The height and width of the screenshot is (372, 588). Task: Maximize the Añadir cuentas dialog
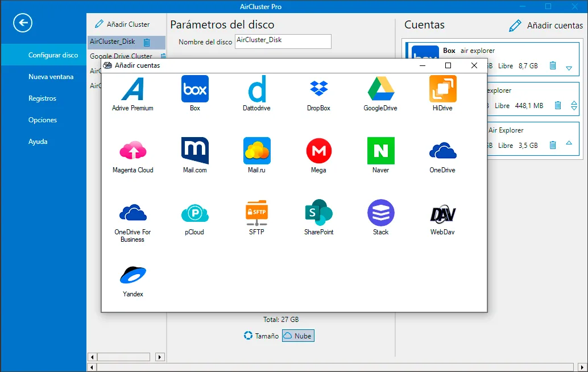[x=448, y=65]
